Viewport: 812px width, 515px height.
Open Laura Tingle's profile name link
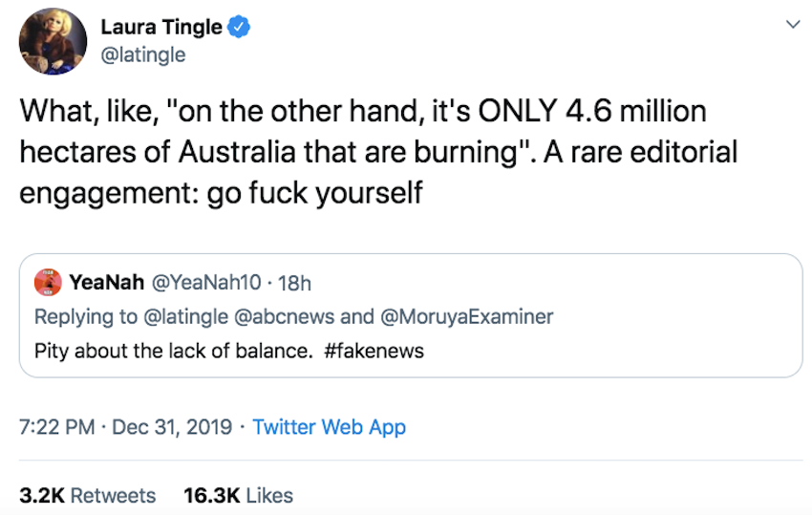click(x=161, y=29)
